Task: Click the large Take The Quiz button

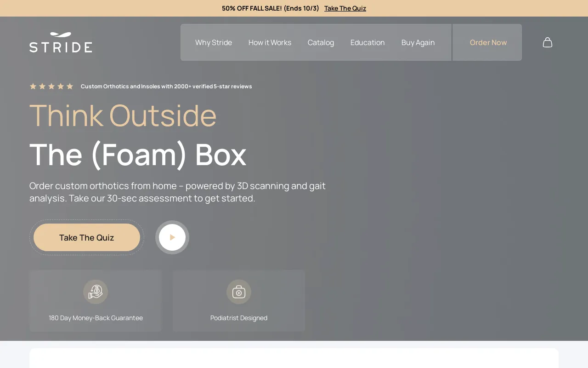Action: point(87,237)
